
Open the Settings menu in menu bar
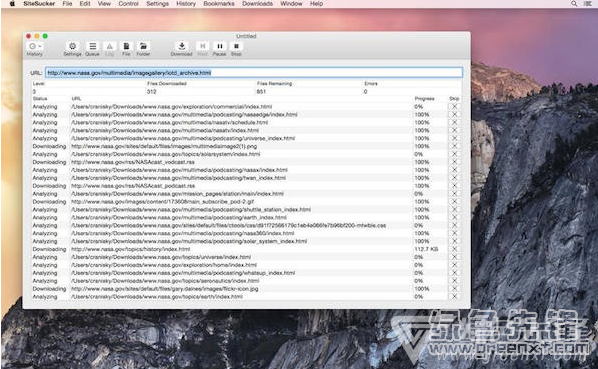[158, 3]
